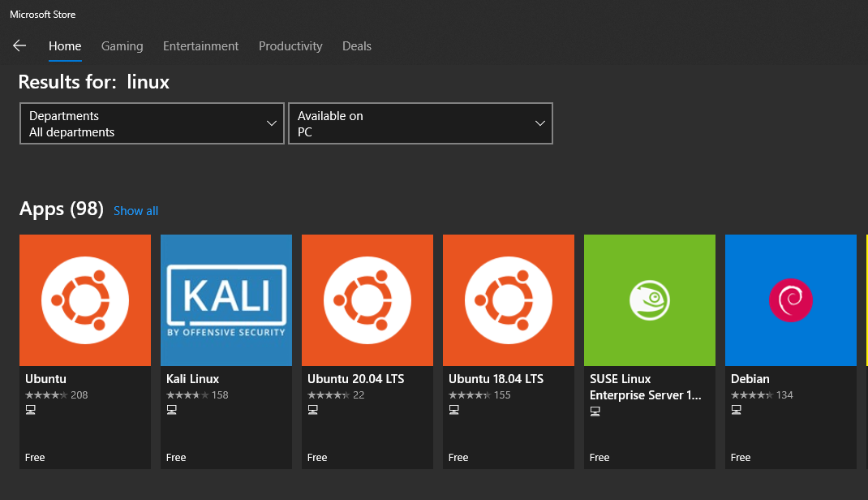This screenshot has width=868, height=500.
Task: Click the Kali Linux app title
Action: coord(192,379)
